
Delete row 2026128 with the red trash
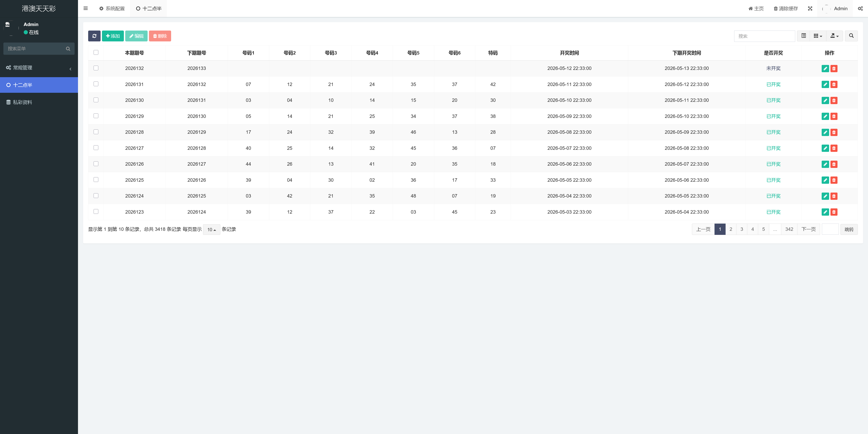834,132
